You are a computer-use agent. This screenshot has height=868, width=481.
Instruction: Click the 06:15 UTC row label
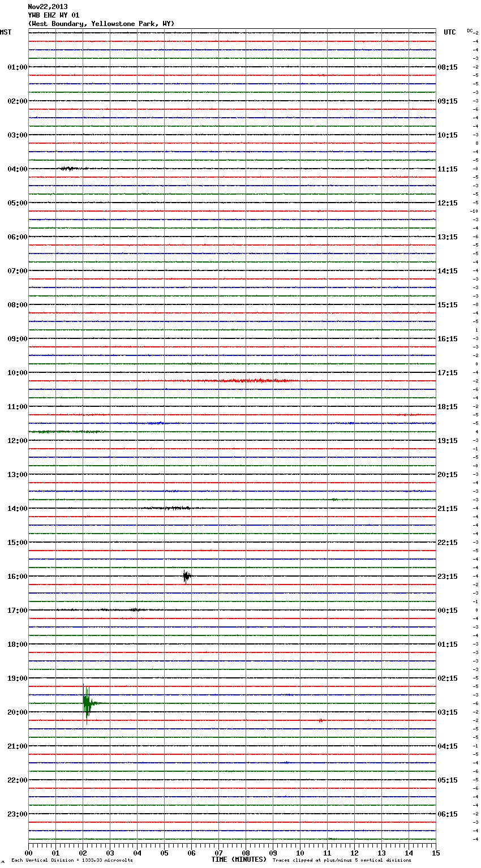click(x=448, y=814)
